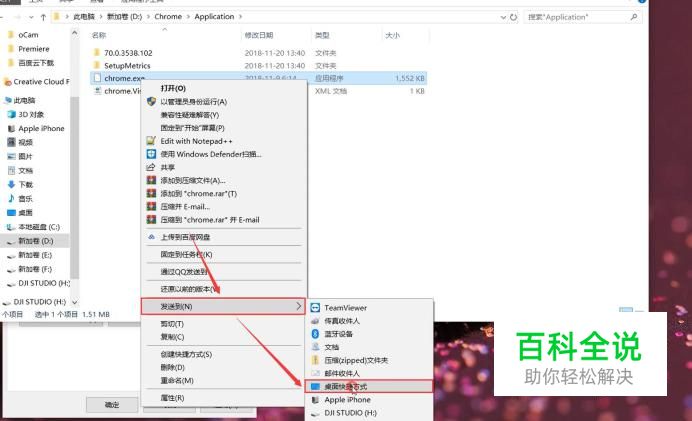Open 图片 pictures in navigation pane
This screenshot has height=421, width=692.
pyautogui.click(x=25, y=156)
